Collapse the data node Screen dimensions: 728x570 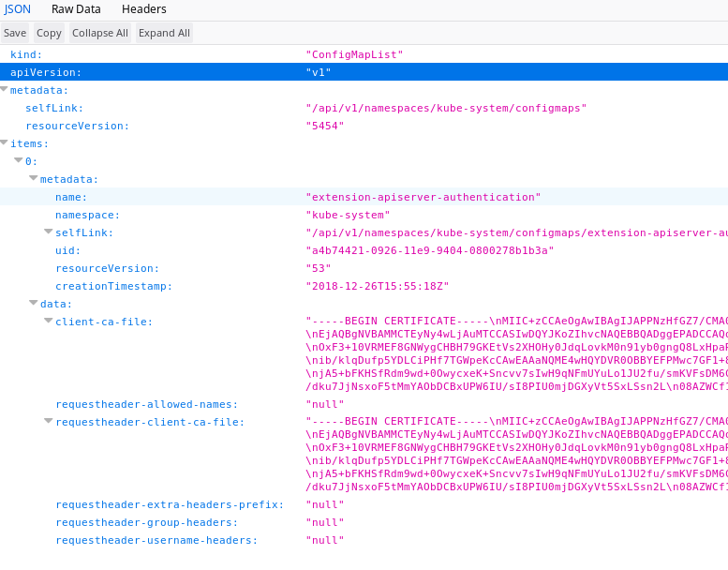point(34,304)
